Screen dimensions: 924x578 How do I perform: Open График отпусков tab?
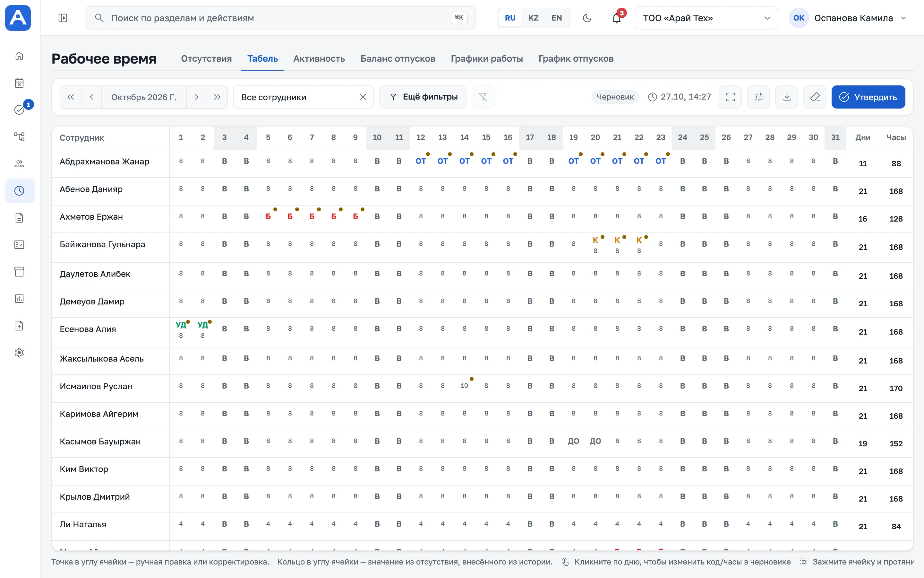[x=576, y=58]
